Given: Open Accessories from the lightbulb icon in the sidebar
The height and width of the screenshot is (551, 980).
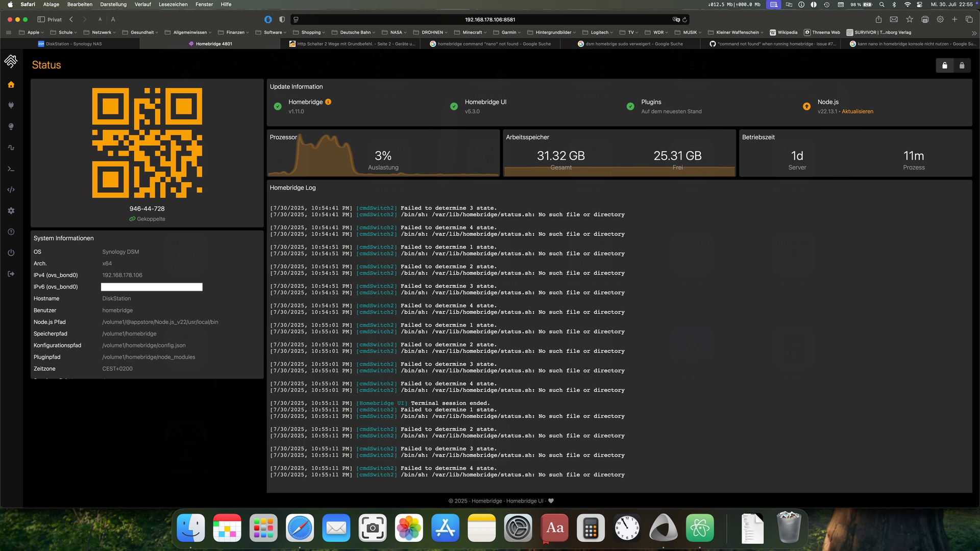Looking at the screenshot, I should 11,127.
